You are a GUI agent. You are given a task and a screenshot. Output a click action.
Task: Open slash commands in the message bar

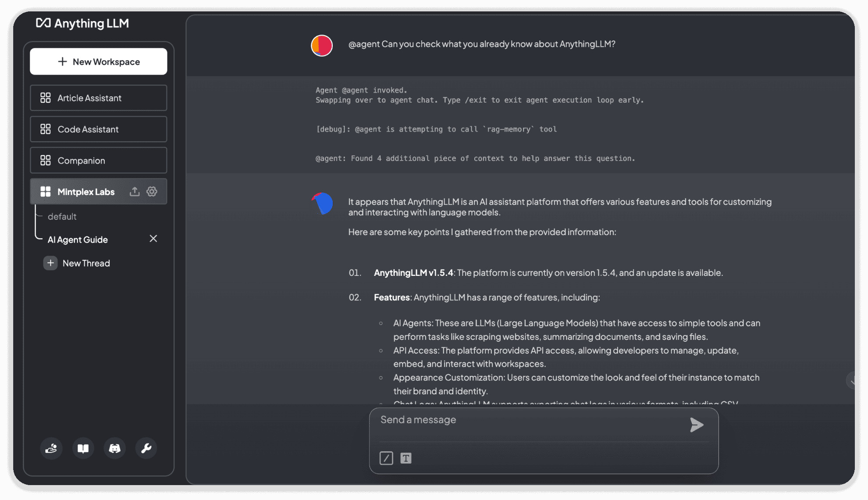click(x=386, y=458)
